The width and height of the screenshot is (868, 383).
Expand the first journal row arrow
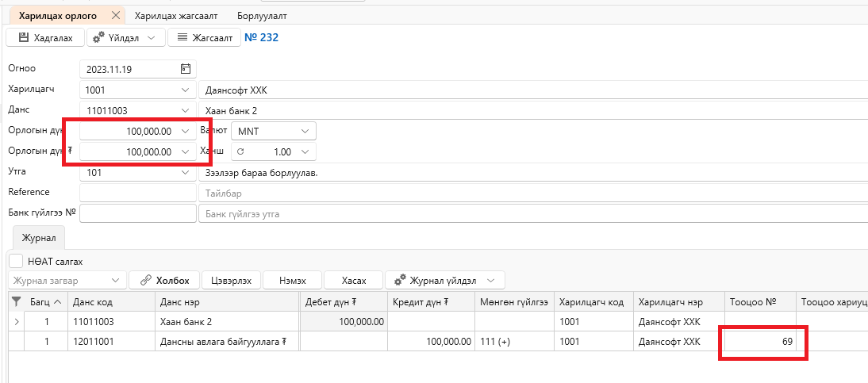coord(16,322)
